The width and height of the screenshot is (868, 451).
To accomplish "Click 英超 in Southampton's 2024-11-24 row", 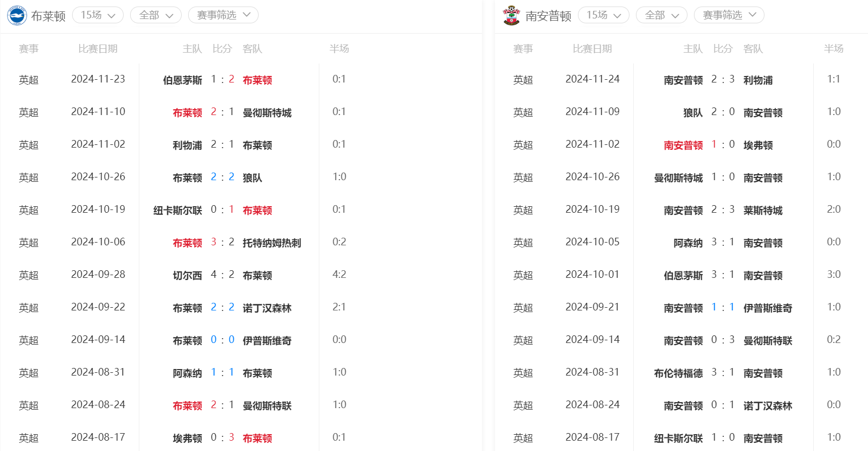I will point(523,80).
